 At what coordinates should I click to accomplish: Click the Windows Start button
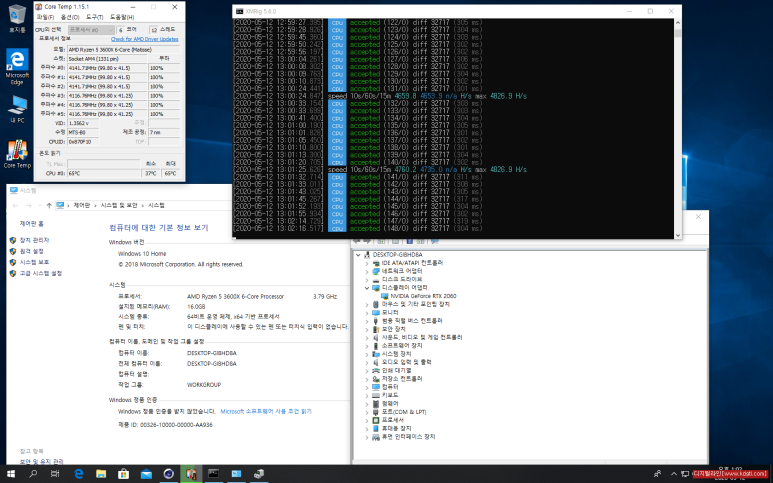point(10,474)
